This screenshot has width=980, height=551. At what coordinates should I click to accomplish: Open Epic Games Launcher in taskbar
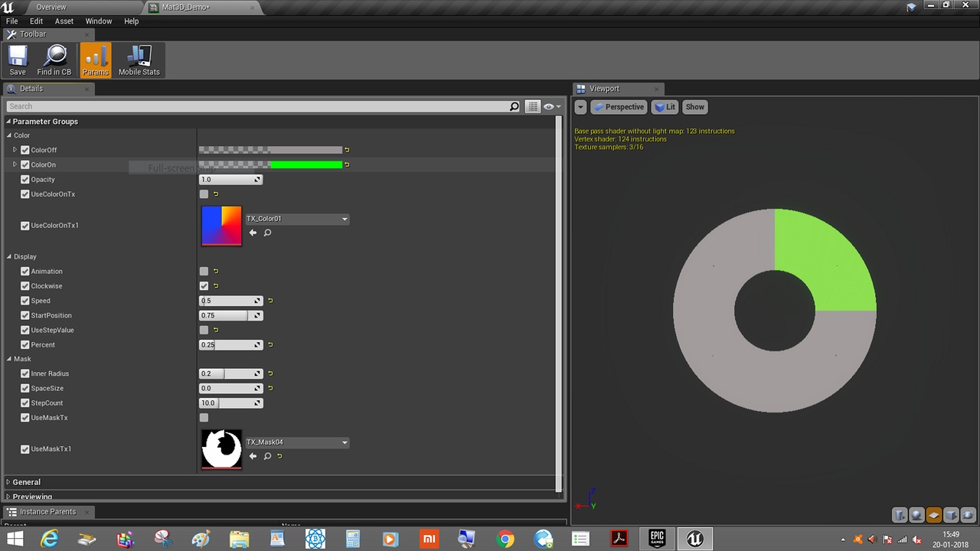[657, 539]
